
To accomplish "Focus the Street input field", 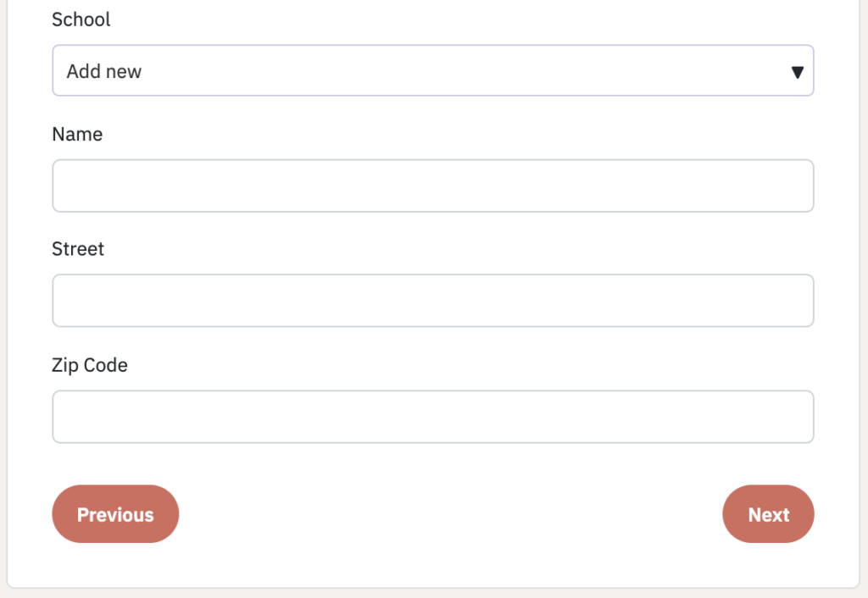I will point(433,301).
